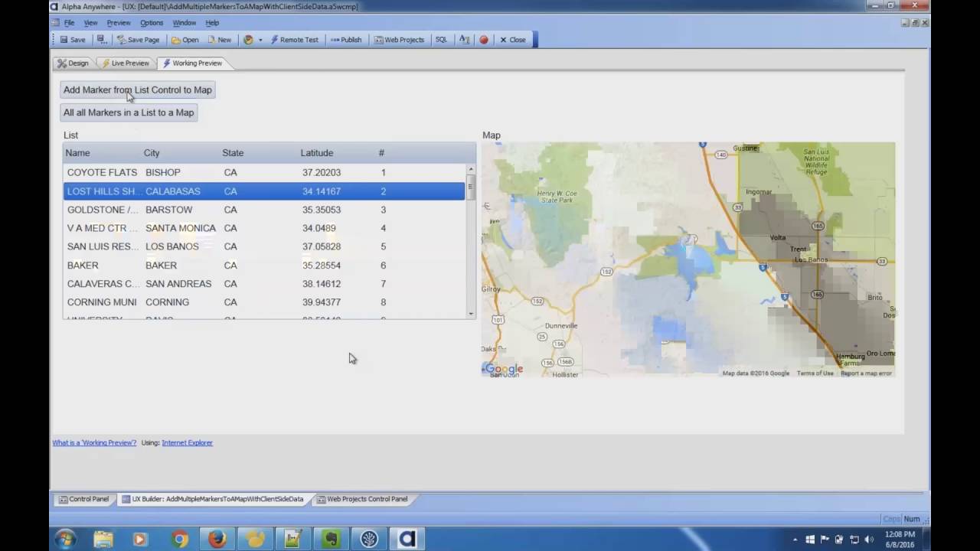Click the Save Page toolbar button

(x=138, y=40)
